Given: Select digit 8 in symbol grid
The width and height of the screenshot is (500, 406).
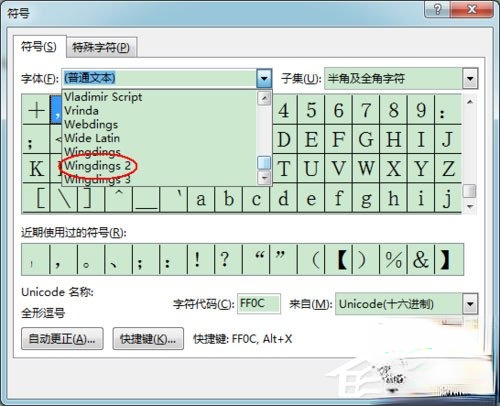Looking at the screenshot, I should coord(393,110).
